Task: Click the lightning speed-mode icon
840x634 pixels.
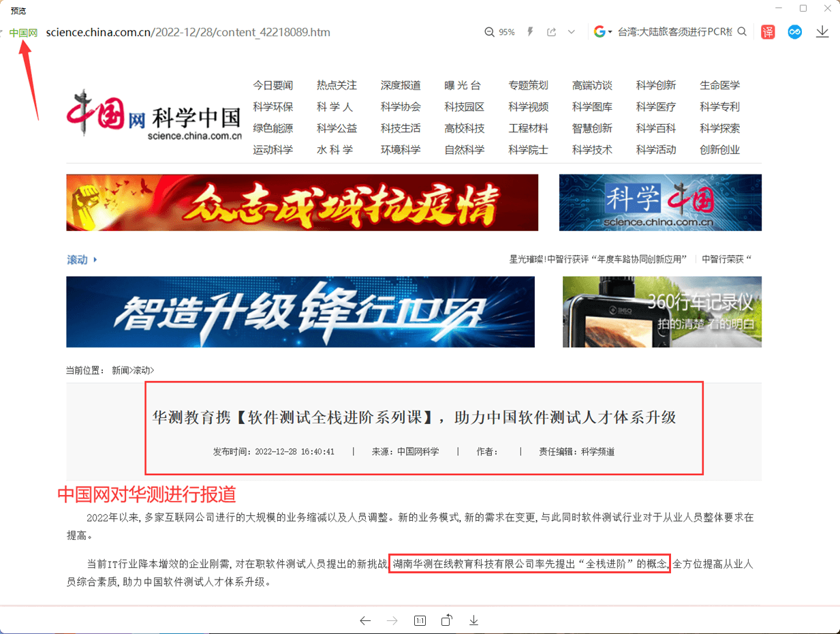Action: pos(530,32)
